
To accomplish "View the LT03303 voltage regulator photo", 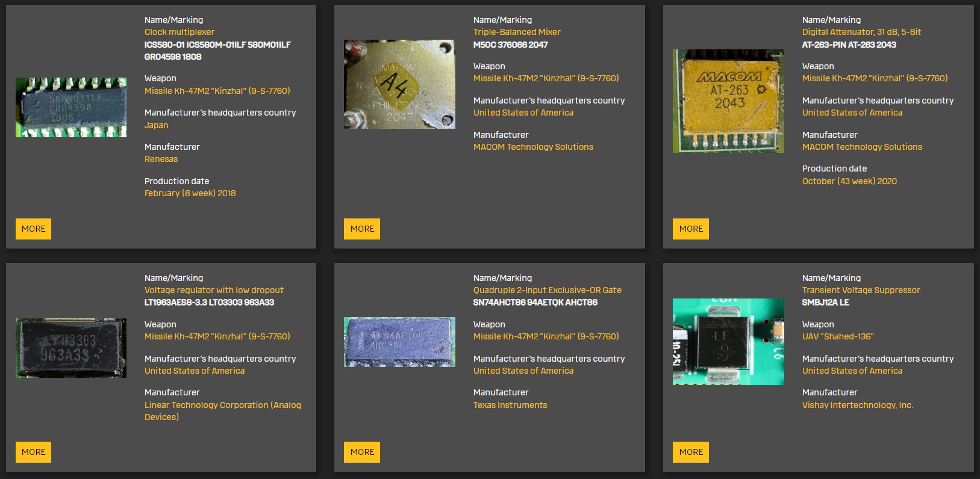I will coord(71,348).
